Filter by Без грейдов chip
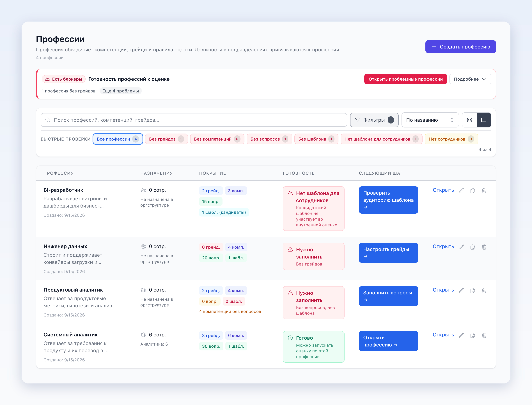Viewport: 532px width, 405px height. pos(166,139)
